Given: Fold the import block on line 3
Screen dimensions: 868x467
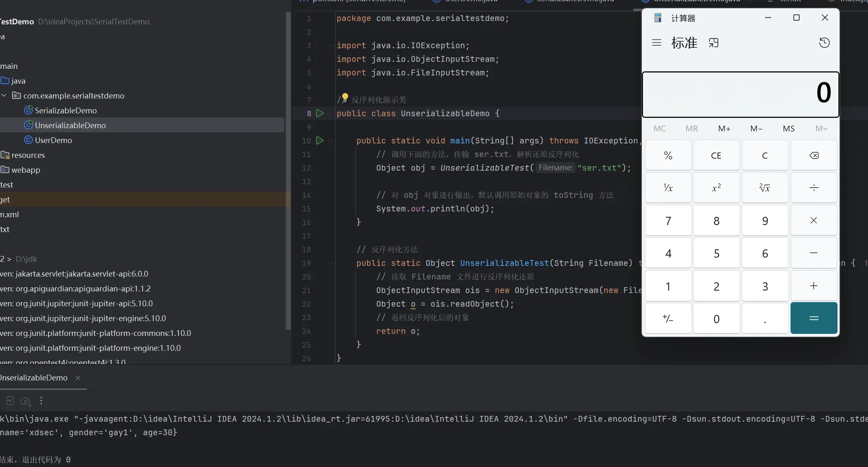Looking at the screenshot, I should [x=330, y=45].
